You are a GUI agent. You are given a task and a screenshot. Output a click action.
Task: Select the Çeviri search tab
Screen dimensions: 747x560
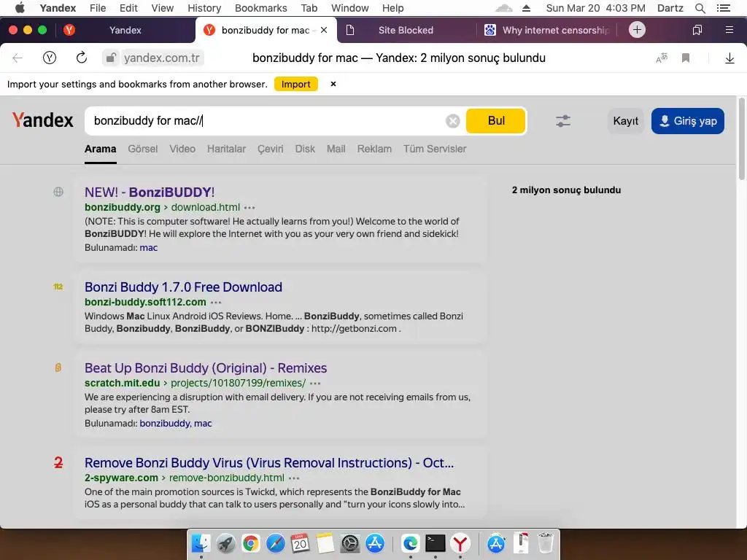click(x=270, y=149)
